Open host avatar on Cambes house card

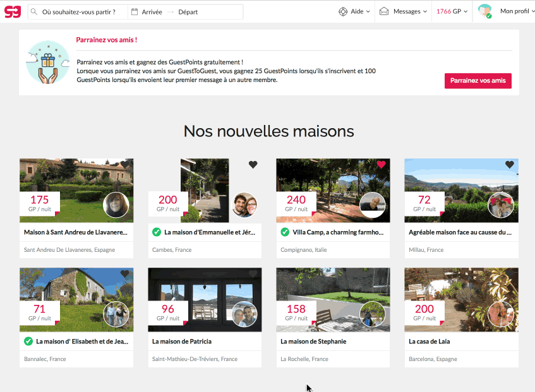244,205
